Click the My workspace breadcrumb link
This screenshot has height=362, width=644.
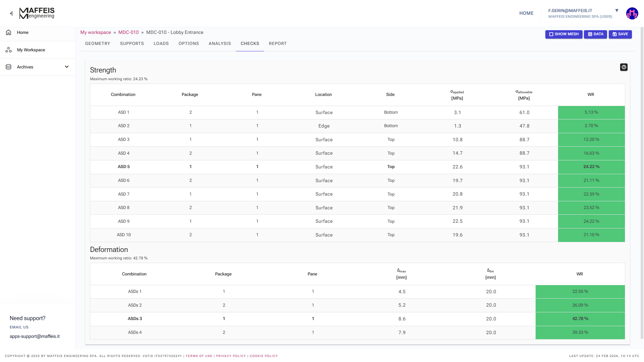pyautogui.click(x=96, y=33)
